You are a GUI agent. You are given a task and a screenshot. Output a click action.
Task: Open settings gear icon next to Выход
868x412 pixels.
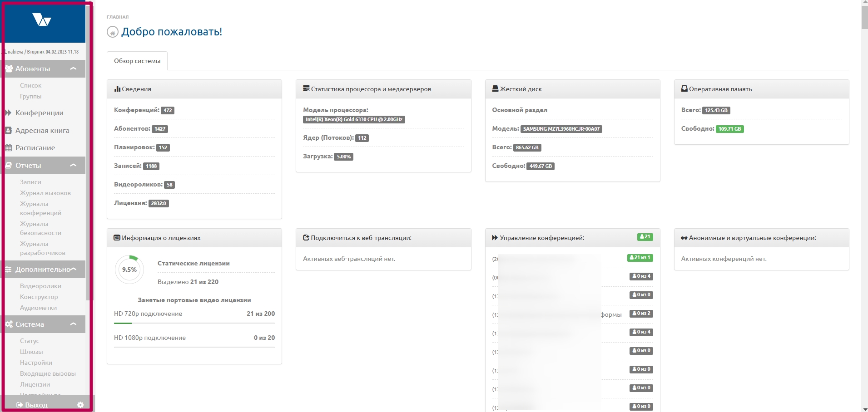click(80, 405)
